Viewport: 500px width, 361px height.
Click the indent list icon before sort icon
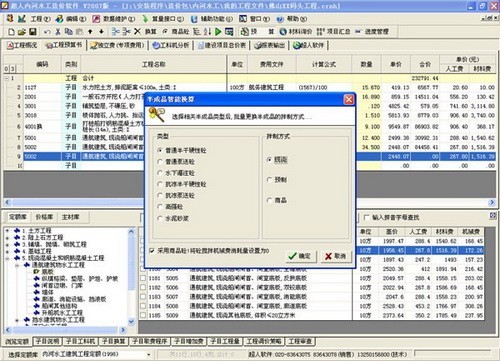(x=197, y=32)
